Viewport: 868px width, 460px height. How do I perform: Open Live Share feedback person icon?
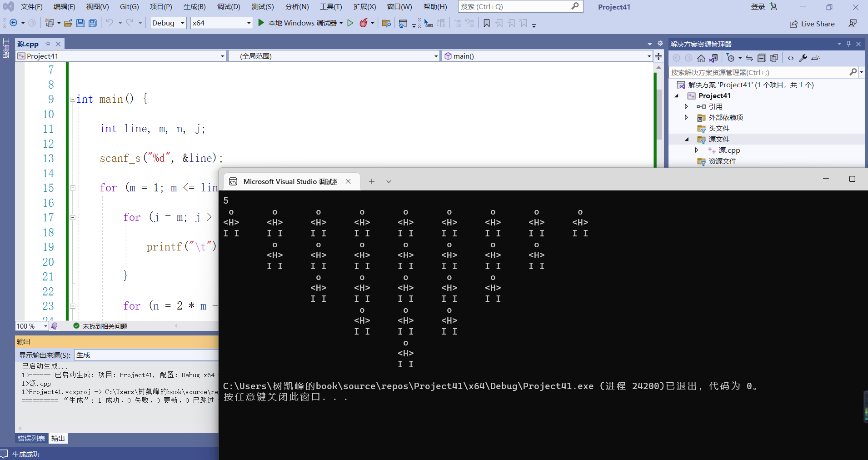click(x=853, y=24)
